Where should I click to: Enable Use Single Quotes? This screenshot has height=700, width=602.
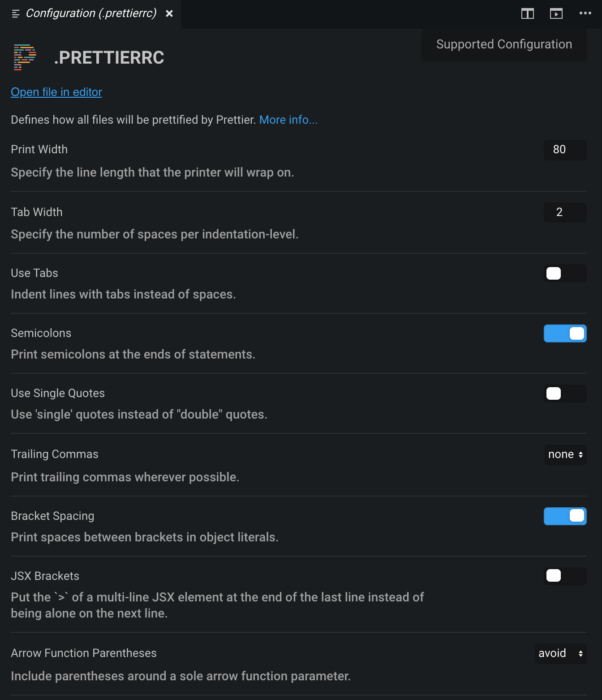point(565,393)
